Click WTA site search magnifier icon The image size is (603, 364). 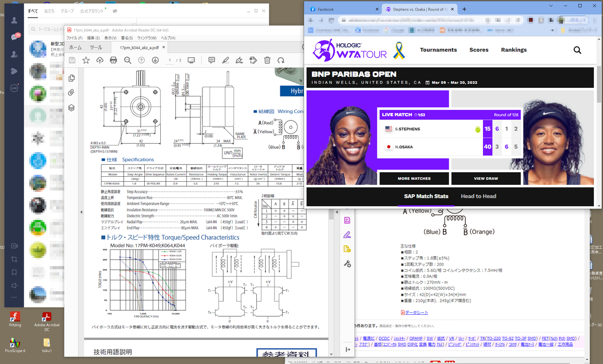577,50
